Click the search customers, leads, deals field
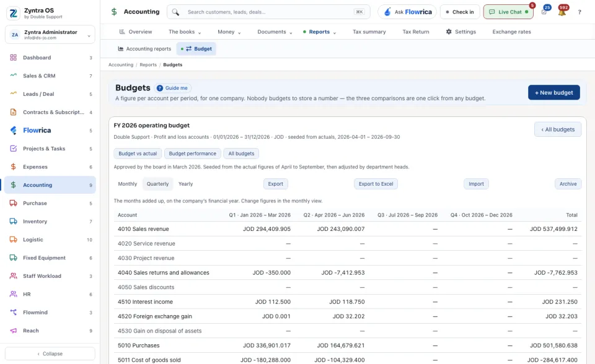Viewport: 595px width, 364px height. click(x=268, y=12)
